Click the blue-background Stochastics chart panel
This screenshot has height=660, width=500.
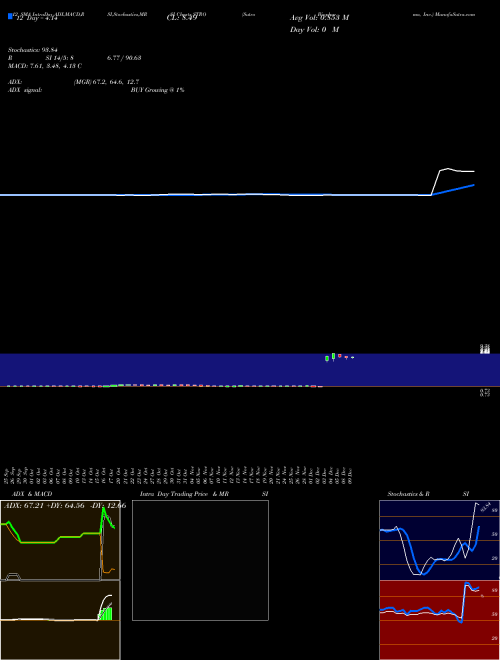coord(439,540)
